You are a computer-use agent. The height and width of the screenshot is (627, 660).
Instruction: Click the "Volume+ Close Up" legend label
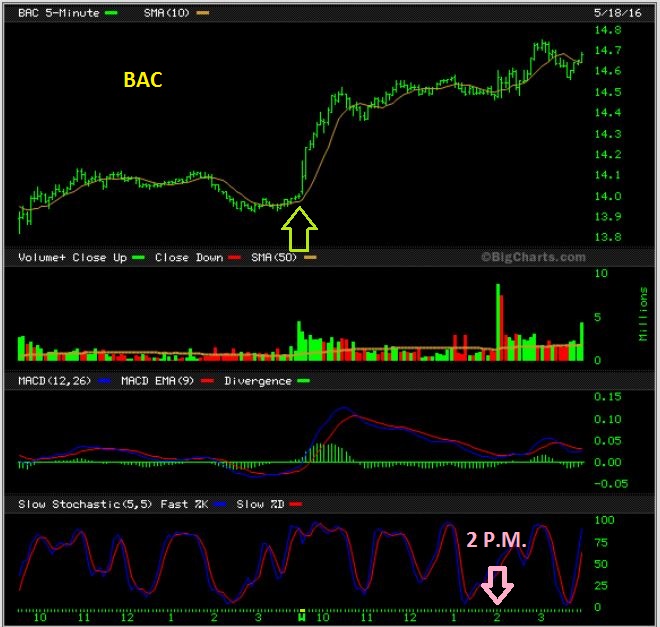point(72,258)
